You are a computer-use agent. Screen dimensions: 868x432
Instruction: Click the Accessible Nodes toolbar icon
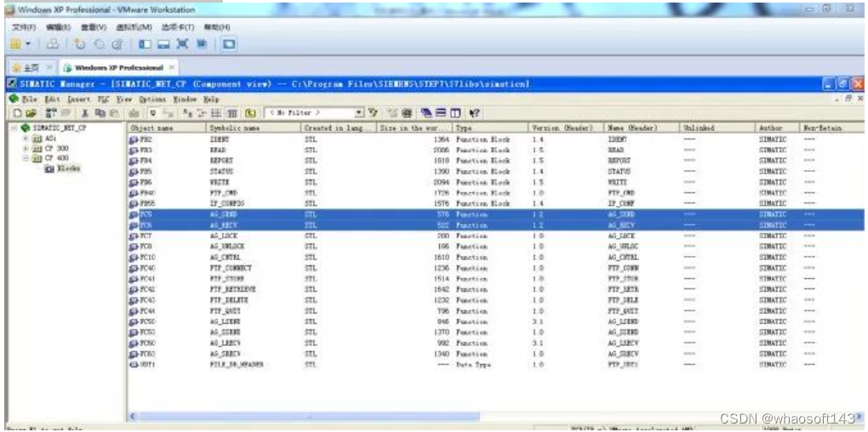[x=50, y=113]
